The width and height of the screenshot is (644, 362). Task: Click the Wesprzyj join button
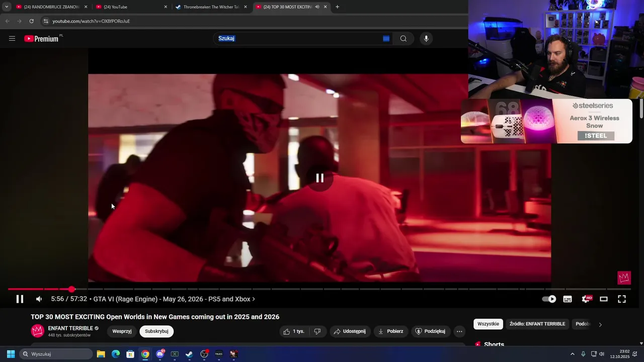(x=122, y=331)
